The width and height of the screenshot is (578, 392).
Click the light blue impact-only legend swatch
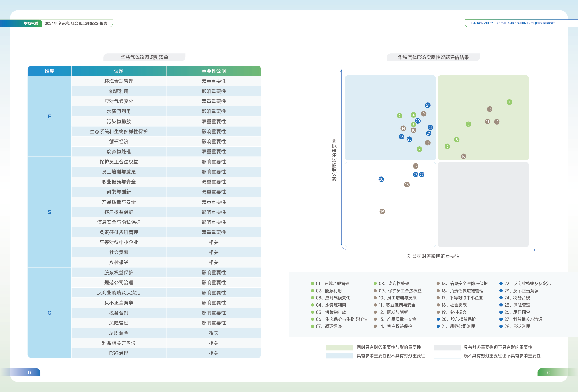coord(339,356)
